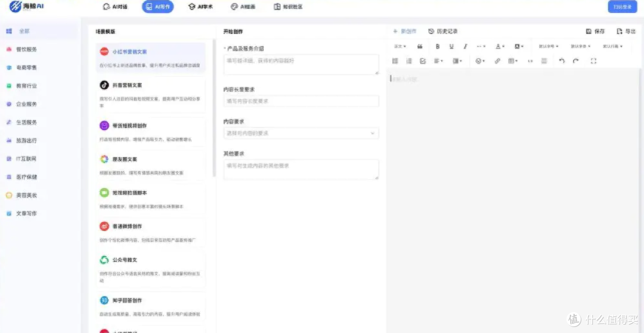Select the 旅游出行 category
The image size is (644, 333).
(x=22, y=141)
